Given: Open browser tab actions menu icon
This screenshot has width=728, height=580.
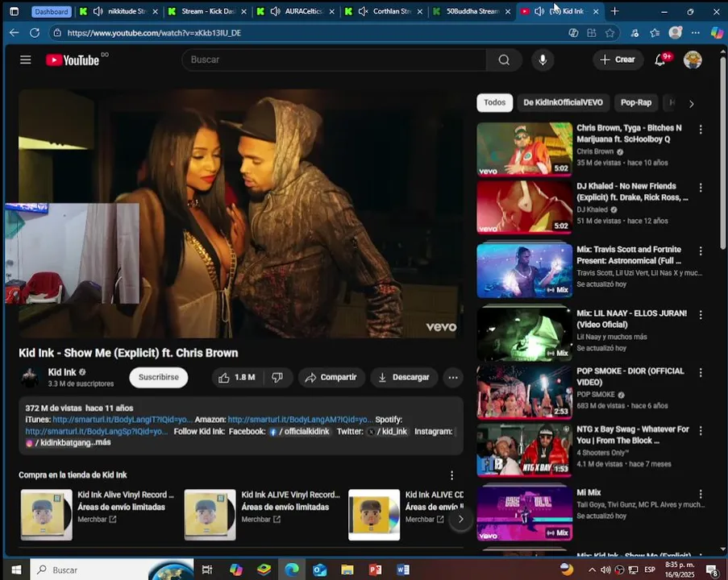Looking at the screenshot, I should pos(14,11).
